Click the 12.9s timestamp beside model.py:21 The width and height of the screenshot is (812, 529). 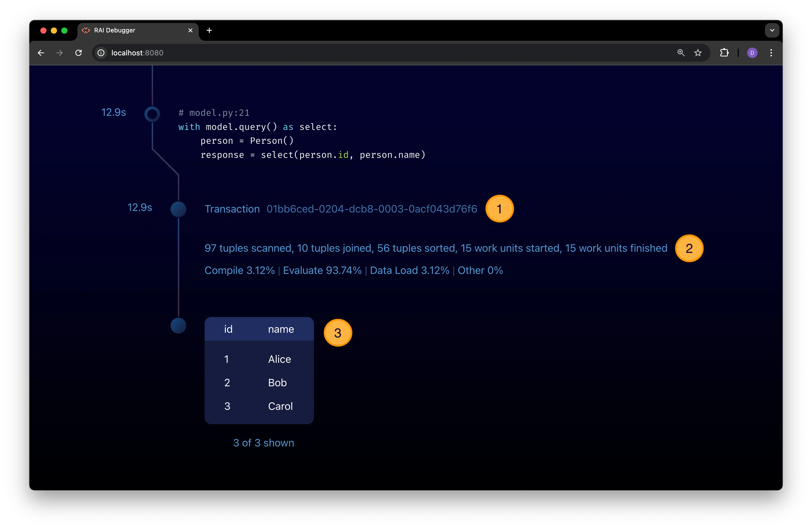point(114,112)
